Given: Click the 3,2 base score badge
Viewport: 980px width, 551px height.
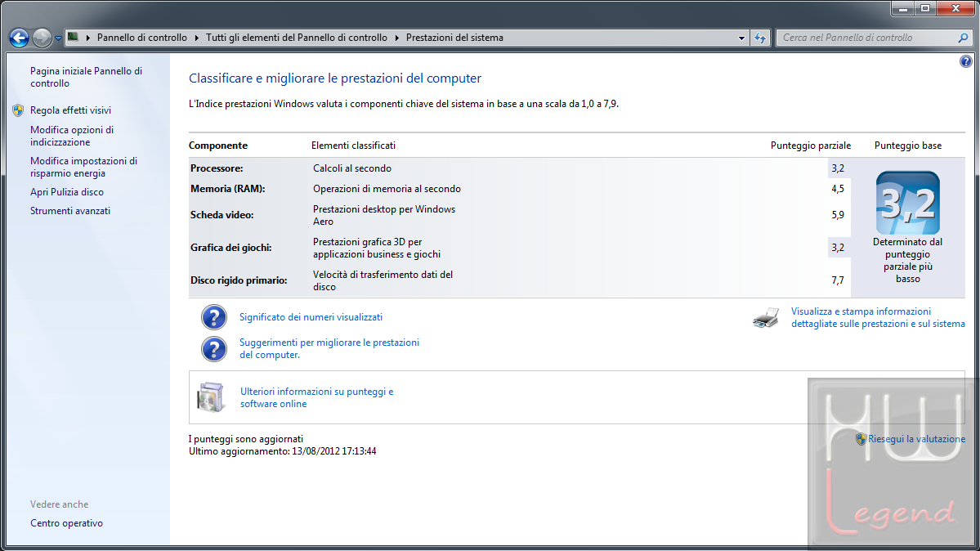Looking at the screenshot, I should [x=907, y=203].
